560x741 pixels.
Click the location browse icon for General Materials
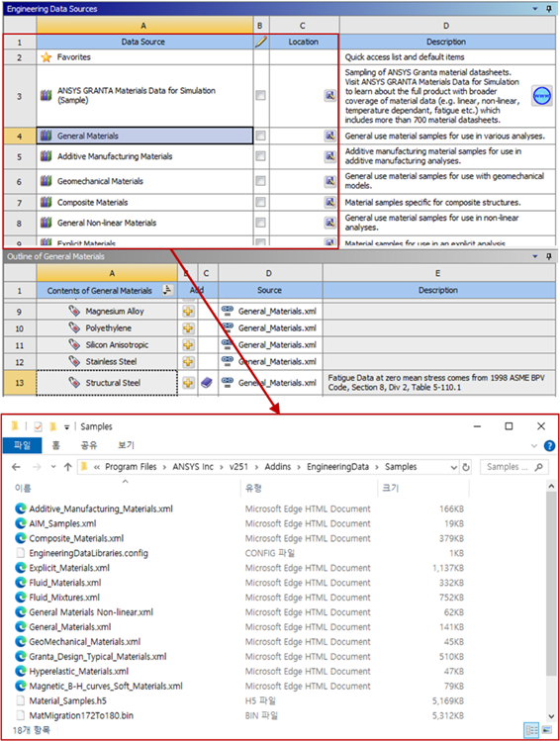coord(329,137)
